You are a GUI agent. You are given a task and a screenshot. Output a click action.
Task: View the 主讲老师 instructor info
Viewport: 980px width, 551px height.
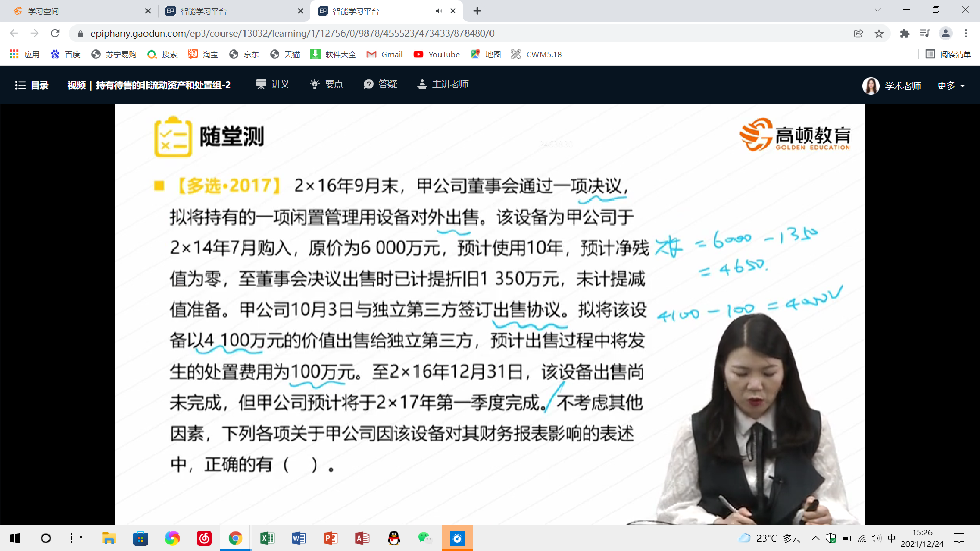(x=443, y=84)
